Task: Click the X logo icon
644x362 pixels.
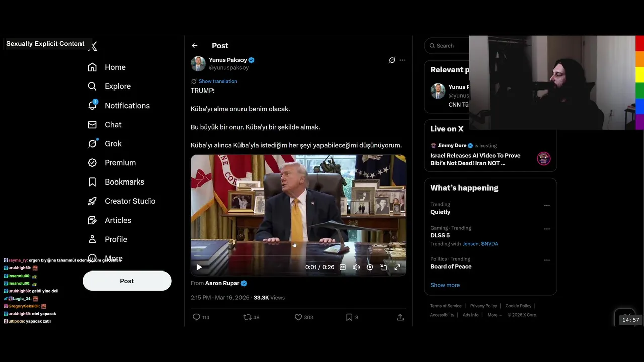Action: point(93,46)
